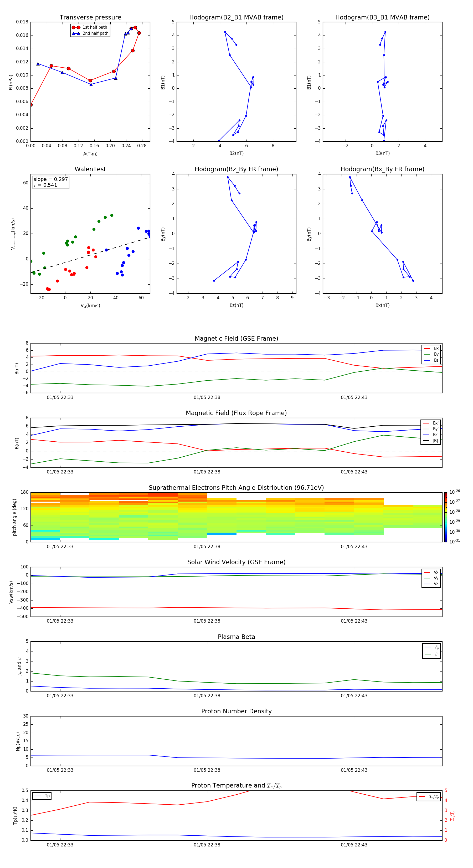The width and height of the screenshot is (473, 868).
Task: Click the 'Transverse pressure' plot title
Action: [90, 17]
